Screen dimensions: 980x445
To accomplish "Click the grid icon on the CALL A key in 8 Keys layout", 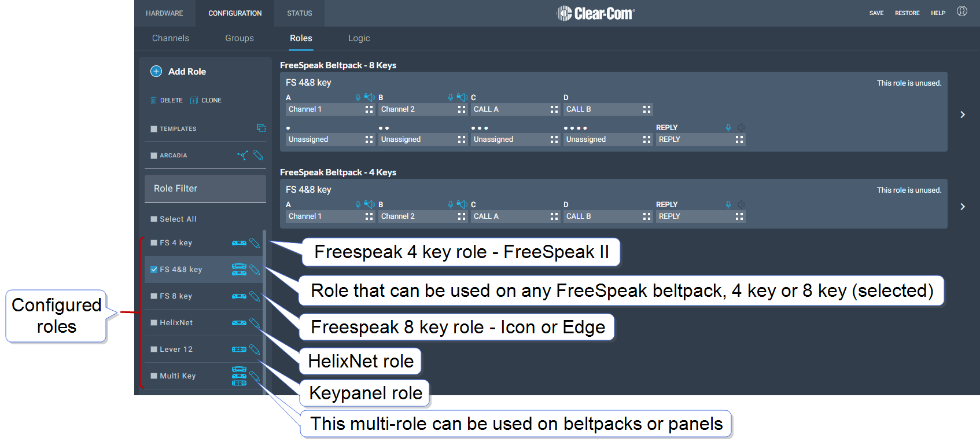I will tap(554, 109).
